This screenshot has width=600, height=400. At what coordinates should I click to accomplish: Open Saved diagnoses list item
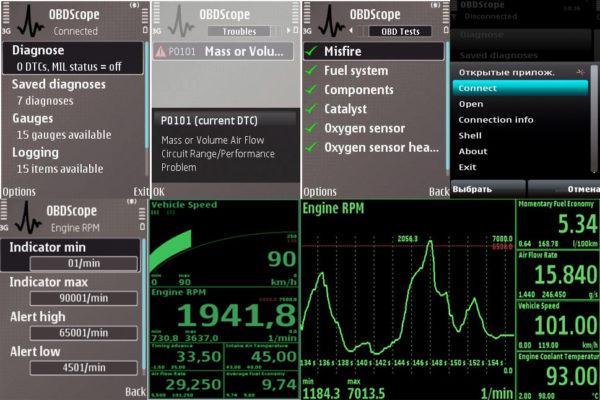pos(73,92)
